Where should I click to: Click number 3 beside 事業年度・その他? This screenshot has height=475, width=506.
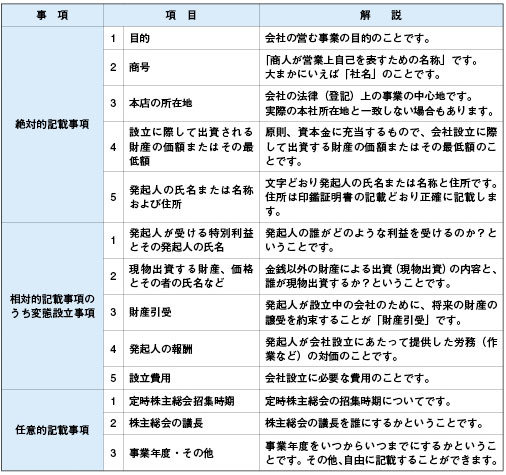pos(113,453)
